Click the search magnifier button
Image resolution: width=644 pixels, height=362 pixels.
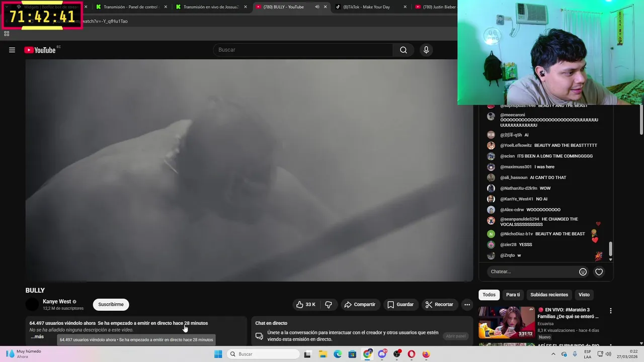pyautogui.click(x=404, y=50)
